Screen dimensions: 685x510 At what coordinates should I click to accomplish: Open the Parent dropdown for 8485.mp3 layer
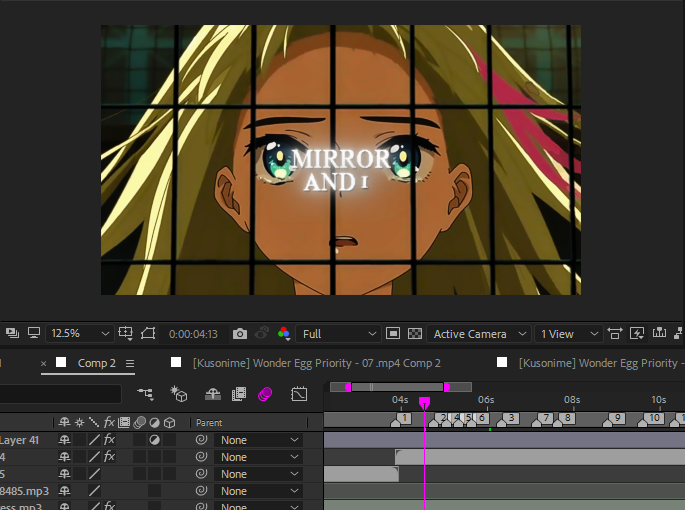click(x=258, y=491)
